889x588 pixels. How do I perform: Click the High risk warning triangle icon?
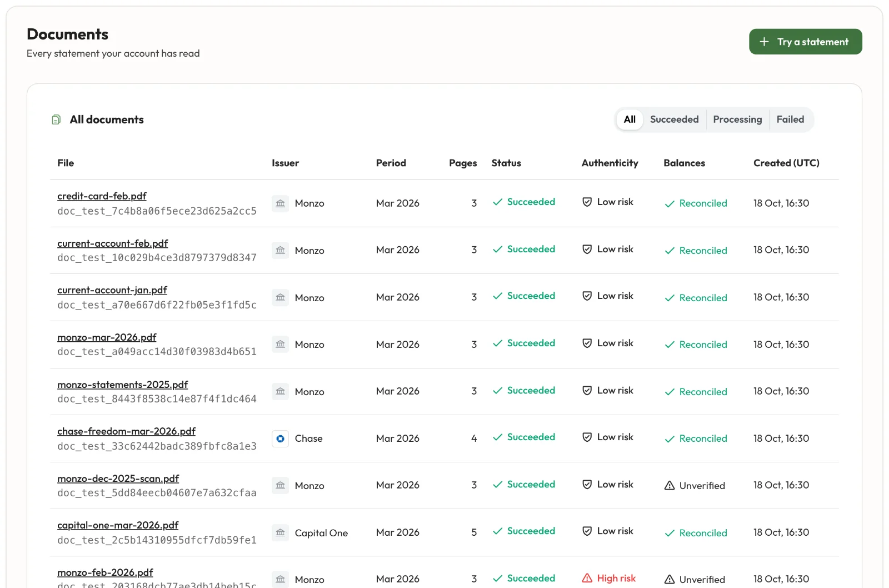(587, 578)
